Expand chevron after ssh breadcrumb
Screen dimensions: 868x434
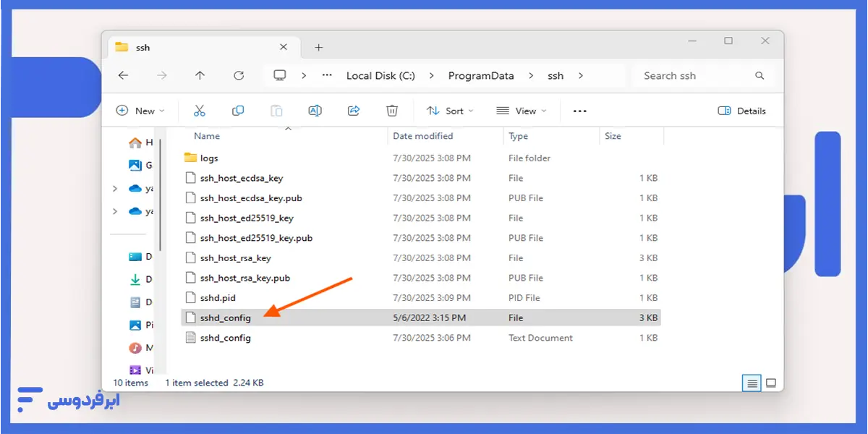580,75
